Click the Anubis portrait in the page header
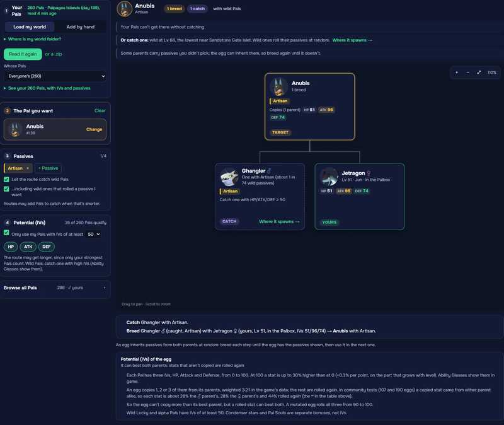This screenshot has width=504, height=425. click(124, 9)
